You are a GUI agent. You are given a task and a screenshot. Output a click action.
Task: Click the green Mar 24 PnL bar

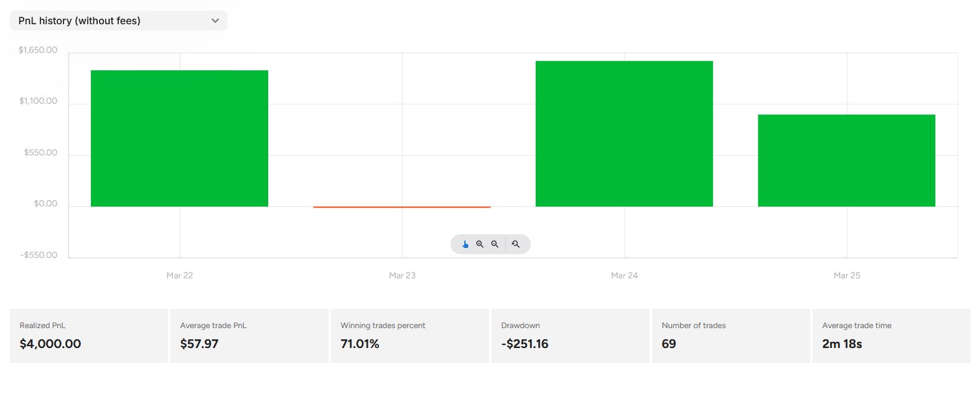click(x=624, y=134)
